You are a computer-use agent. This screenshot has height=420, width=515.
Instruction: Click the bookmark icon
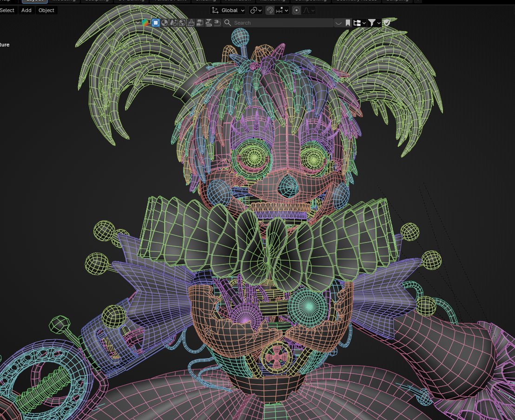point(348,23)
